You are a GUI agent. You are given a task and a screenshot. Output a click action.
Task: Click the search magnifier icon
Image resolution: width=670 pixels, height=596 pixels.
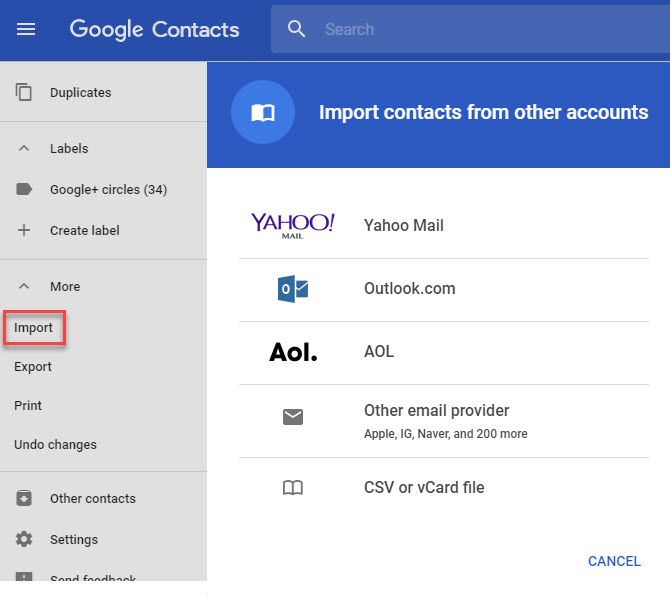click(296, 29)
